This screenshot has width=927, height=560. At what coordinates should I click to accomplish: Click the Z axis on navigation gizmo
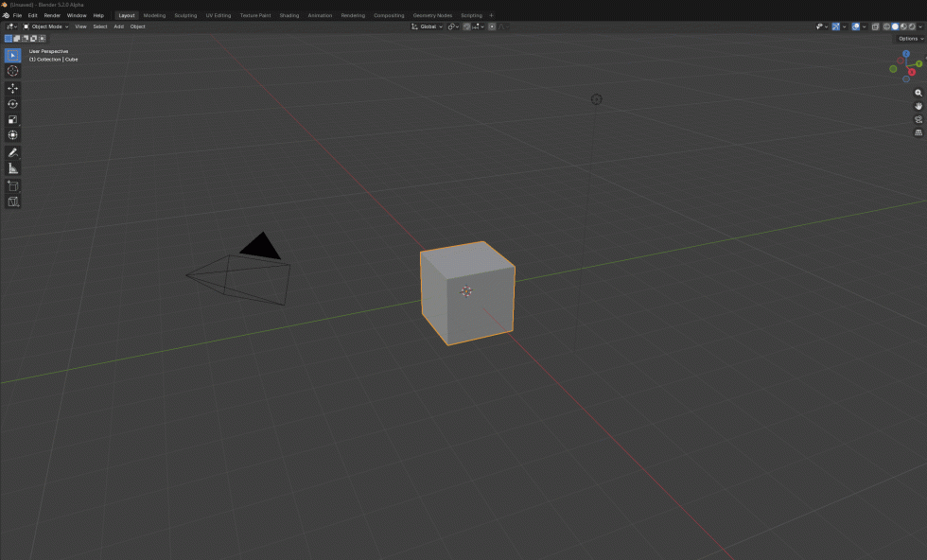point(906,54)
